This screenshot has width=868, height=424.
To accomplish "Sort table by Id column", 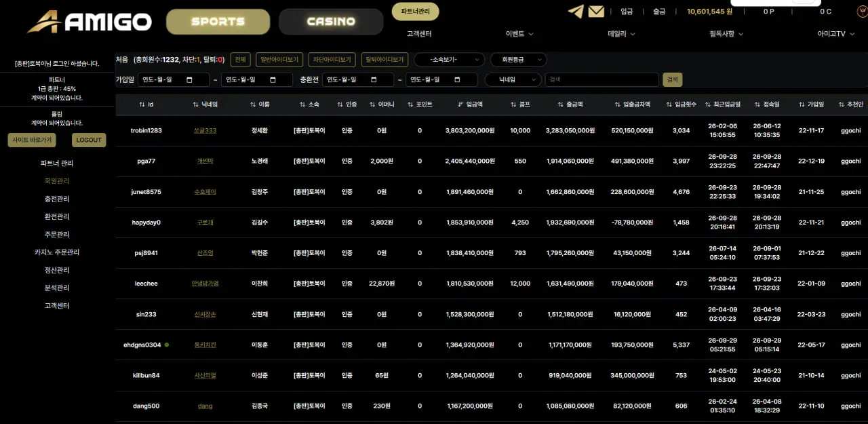I will (x=146, y=104).
